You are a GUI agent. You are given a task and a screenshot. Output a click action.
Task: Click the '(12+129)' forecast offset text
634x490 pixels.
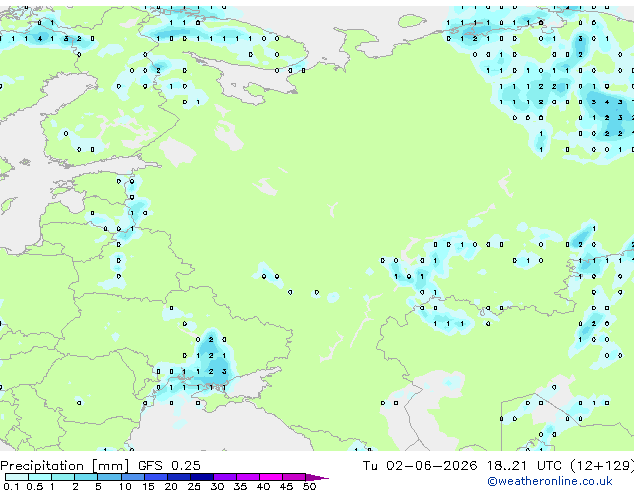pyautogui.click(x=602, y=466)
